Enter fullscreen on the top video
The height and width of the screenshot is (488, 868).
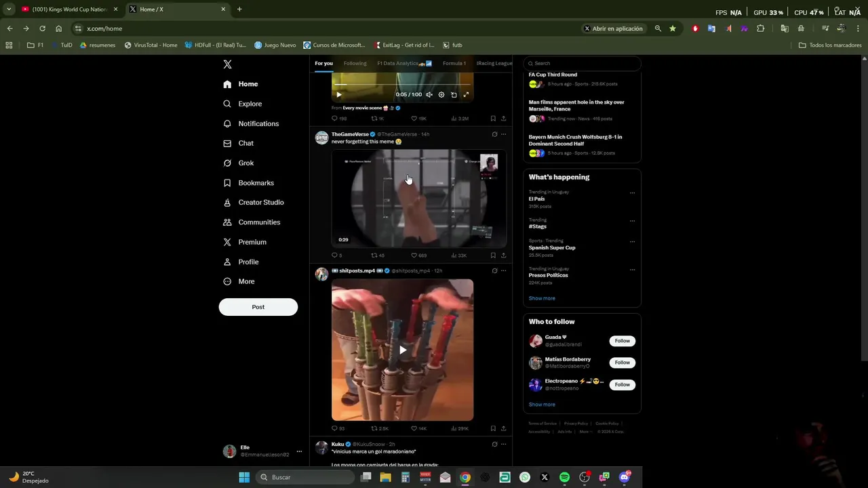466,95
